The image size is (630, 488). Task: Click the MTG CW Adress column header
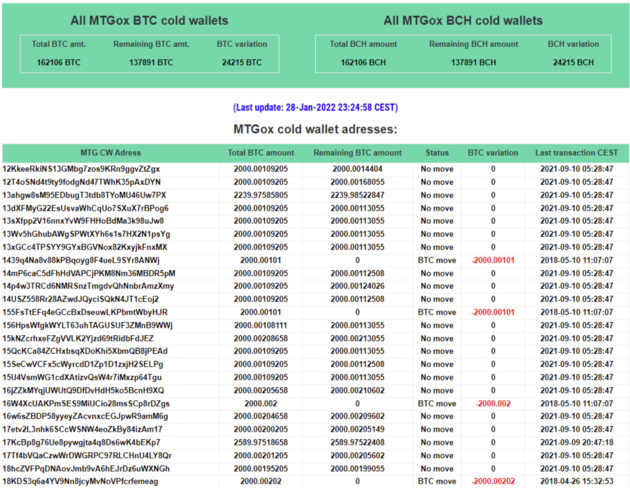pyautogui.click(x=110, y=153)
